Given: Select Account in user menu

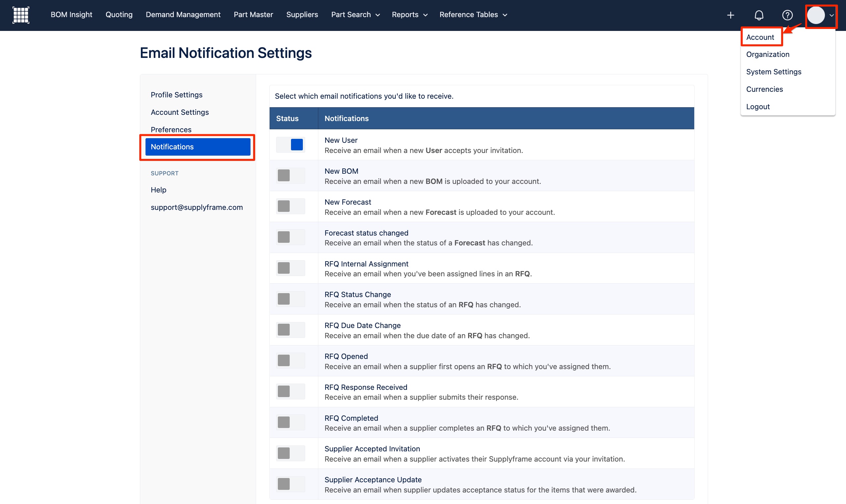Looking at the screenshot, I should (760, 37).
